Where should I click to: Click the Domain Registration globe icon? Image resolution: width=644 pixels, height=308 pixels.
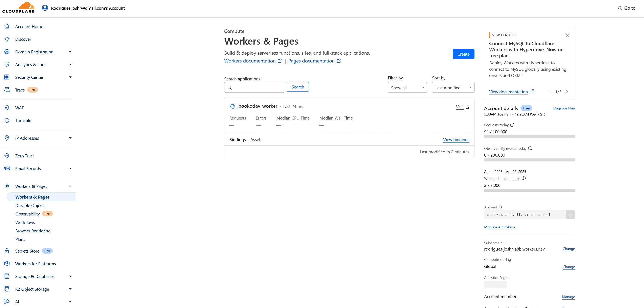[x=7, y=52]
